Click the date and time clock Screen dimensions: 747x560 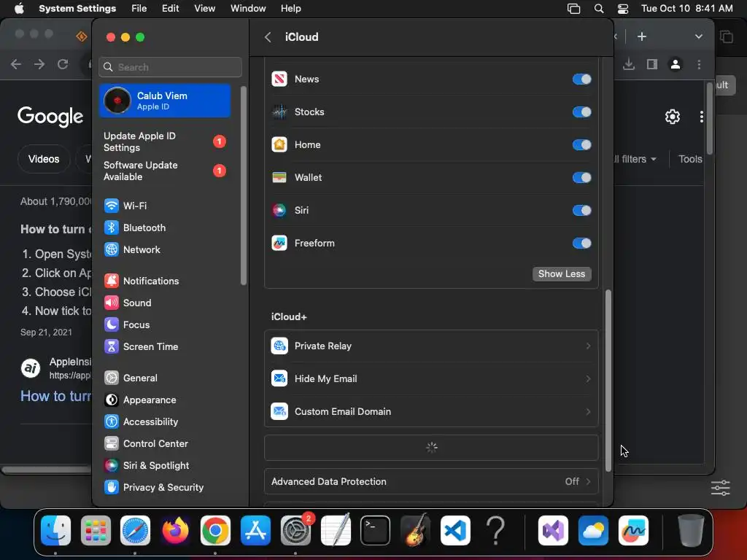pyautogui.click(x=686, y=9)
